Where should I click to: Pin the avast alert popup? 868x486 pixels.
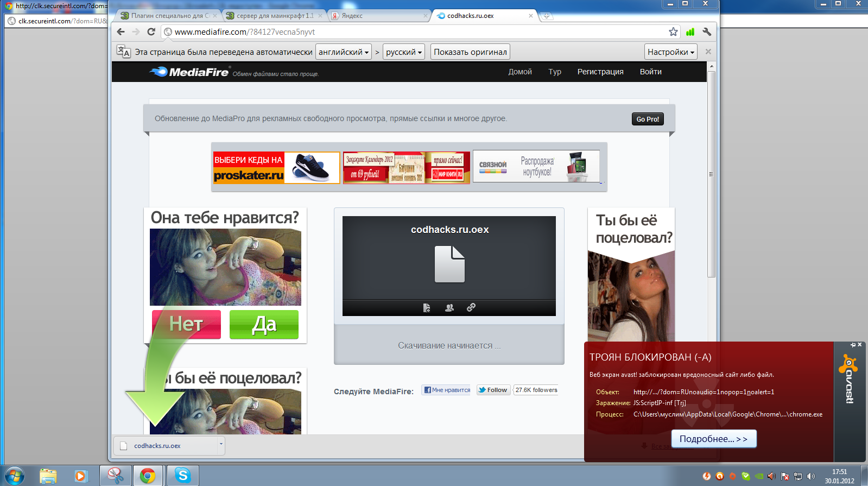pyautogui.click(x=853, y=345)
